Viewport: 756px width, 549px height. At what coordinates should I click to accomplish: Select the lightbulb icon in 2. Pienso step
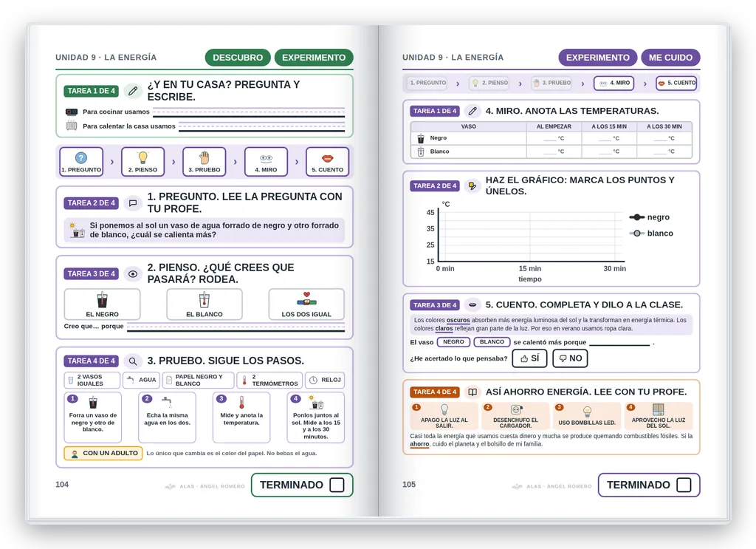pyautogui.click(x=142, y=157)
